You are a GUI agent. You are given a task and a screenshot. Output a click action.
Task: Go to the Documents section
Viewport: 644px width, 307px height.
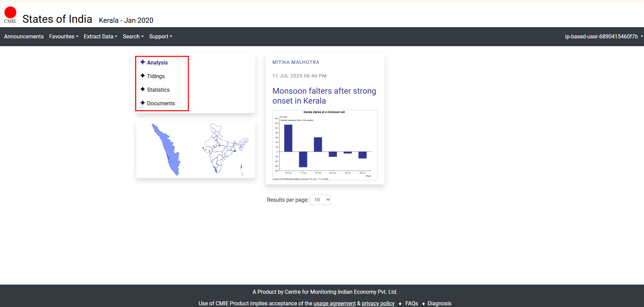161,103
